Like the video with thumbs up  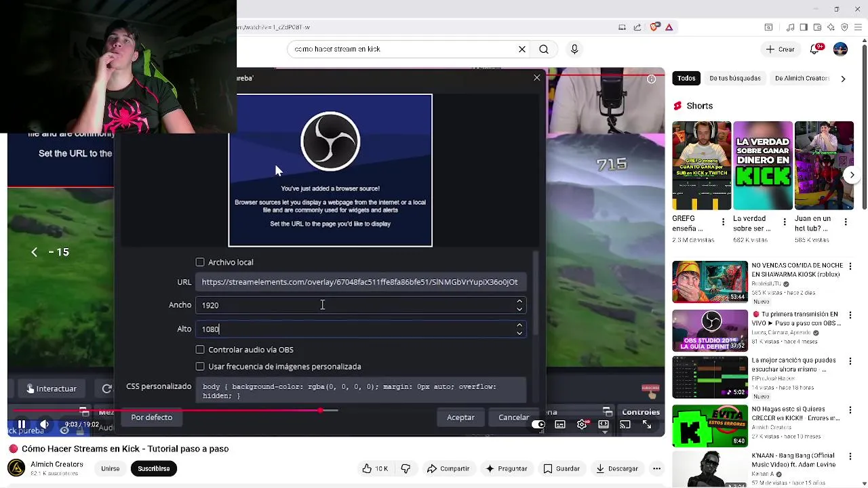tap(374, 468)
